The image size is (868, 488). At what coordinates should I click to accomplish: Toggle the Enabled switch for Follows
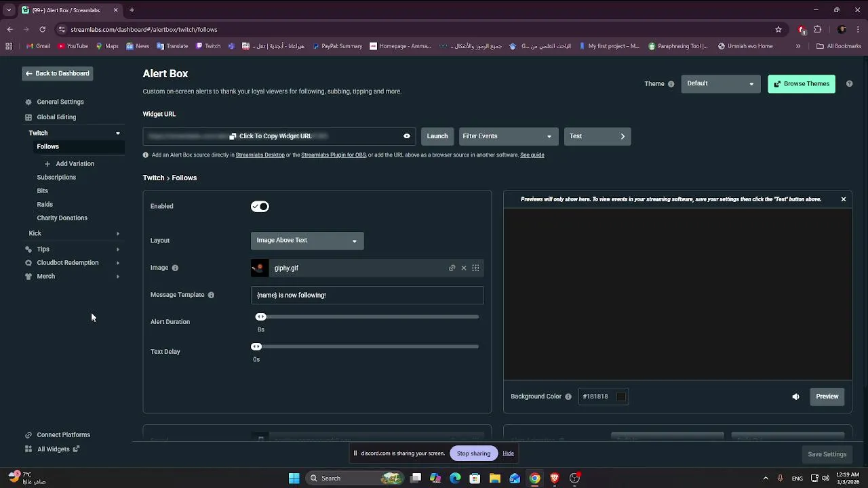[x=260, y=207]
